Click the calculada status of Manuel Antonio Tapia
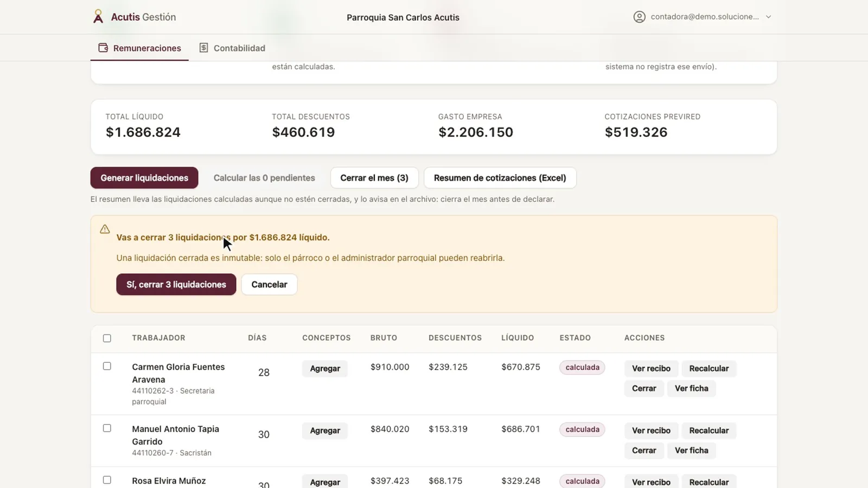 click(x=582, y=429)
